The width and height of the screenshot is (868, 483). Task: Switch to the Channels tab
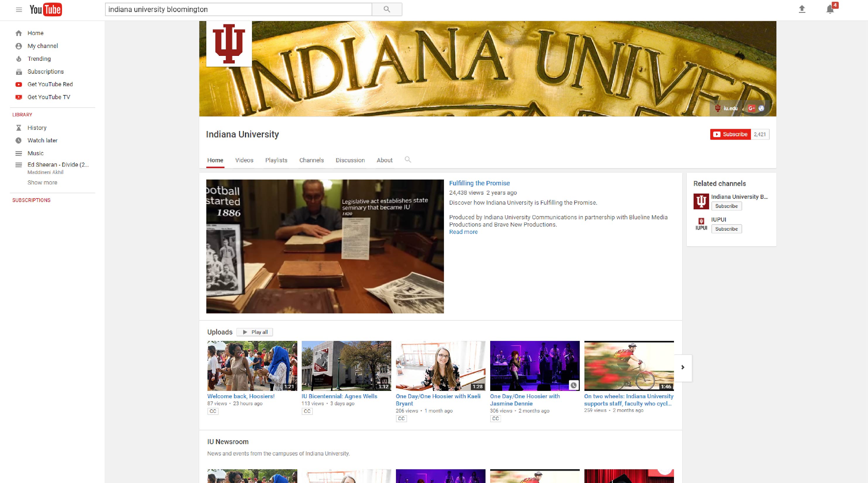[312, 160]
